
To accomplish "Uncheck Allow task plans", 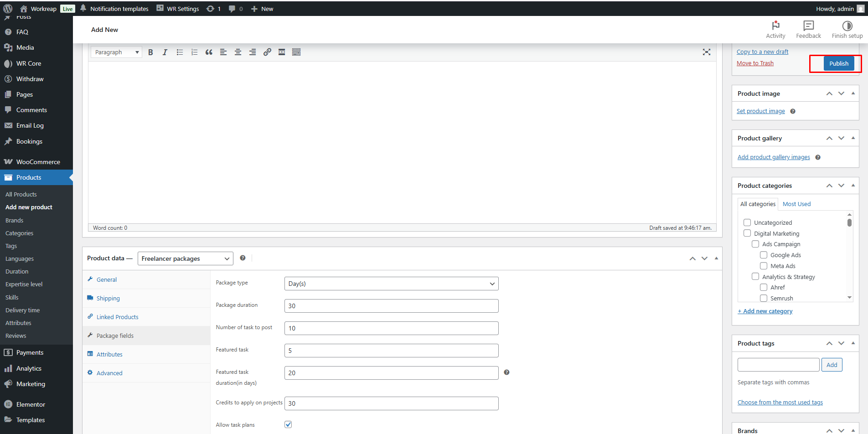I will click(288, 424).
